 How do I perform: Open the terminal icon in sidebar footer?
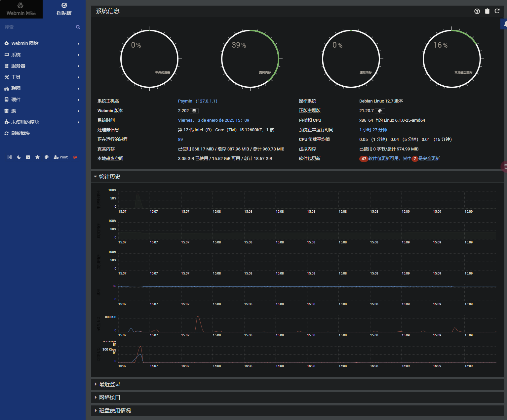coord(28,157)
